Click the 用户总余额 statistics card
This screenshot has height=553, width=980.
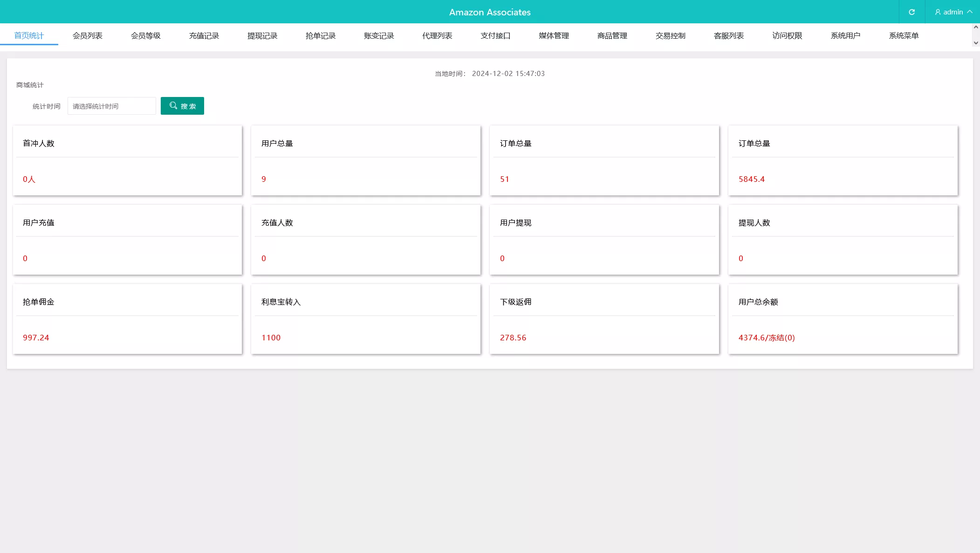[x=843, y=319]
